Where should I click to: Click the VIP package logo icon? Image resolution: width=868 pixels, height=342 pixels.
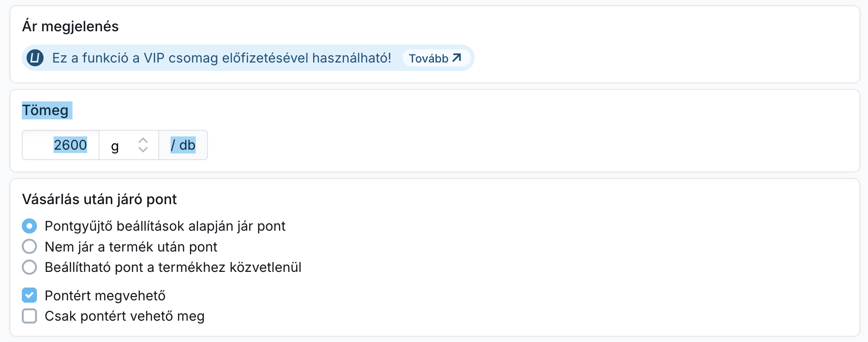point(35,58)
